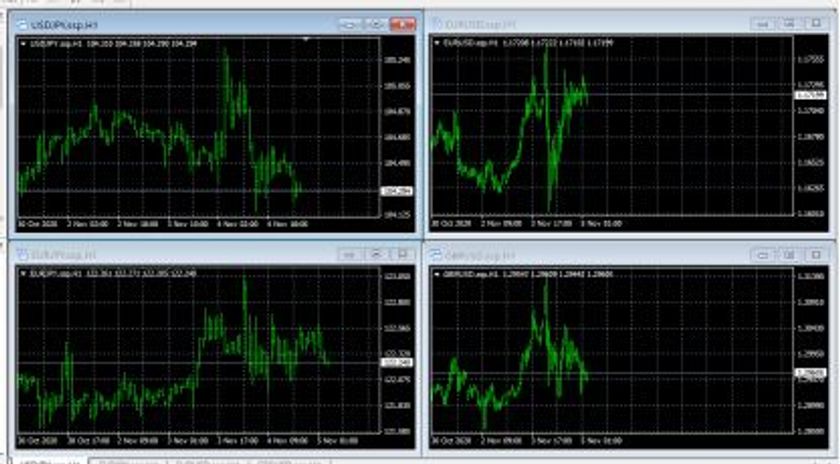Click the chart shift marker in USDJPY chart

(x=306, y=39)
